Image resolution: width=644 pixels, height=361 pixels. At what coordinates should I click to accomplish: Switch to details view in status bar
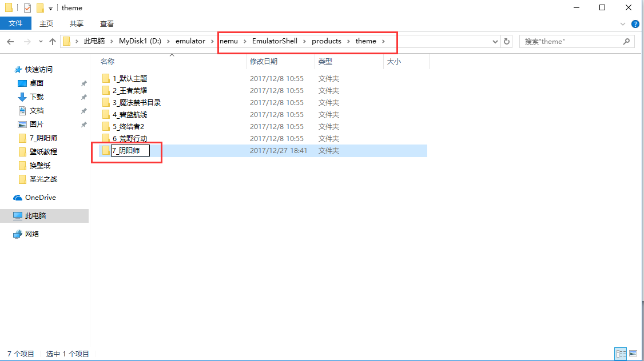620,354
